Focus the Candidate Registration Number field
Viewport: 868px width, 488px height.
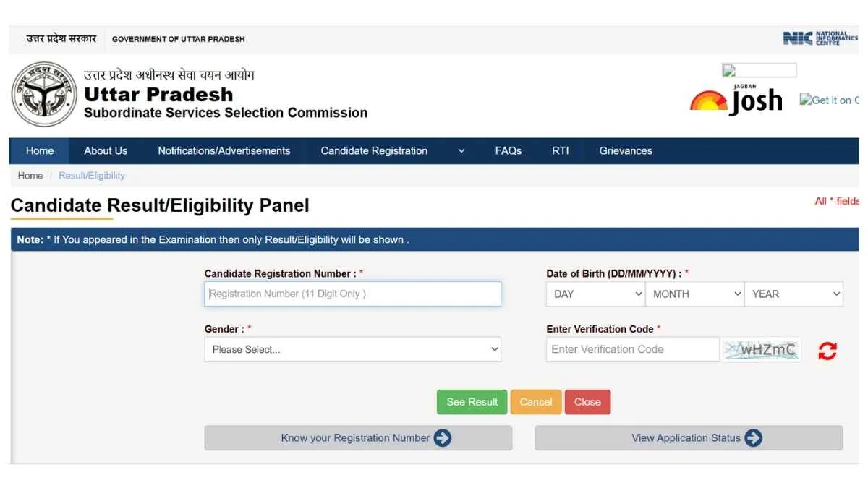(353, 294)
